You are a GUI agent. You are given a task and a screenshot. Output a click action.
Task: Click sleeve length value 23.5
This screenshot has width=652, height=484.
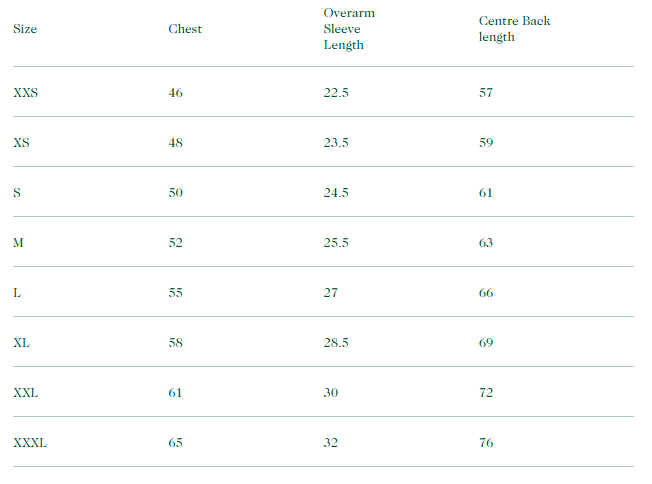(336, 143)
